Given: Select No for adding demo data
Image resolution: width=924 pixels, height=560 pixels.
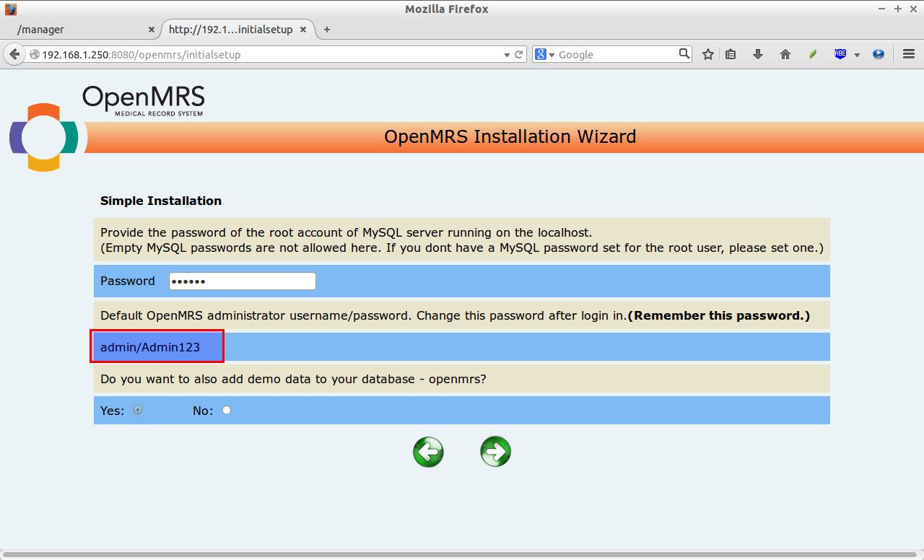Looking at the screenshot, I should click(x=227, y=410).
